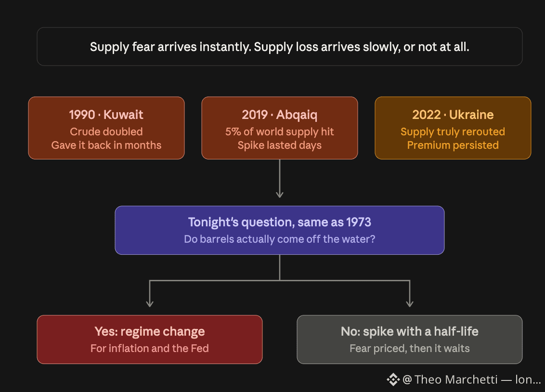Viewport: 545px width, 392px height.
Task: Click the Binance logo icon in watermark
Action: pos(393,379)
